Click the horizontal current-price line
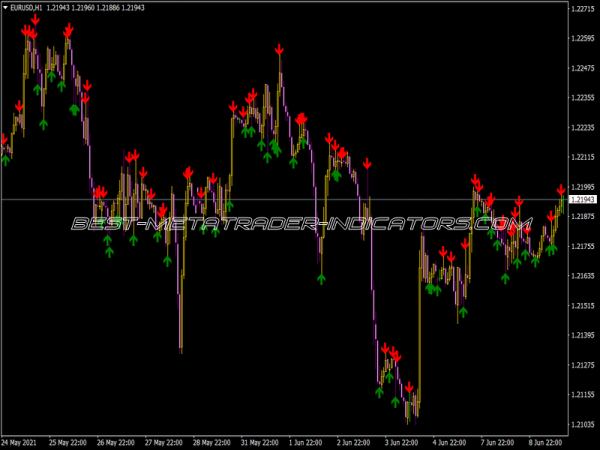This screenshot has width=600, height=450. tap(250, 200)
